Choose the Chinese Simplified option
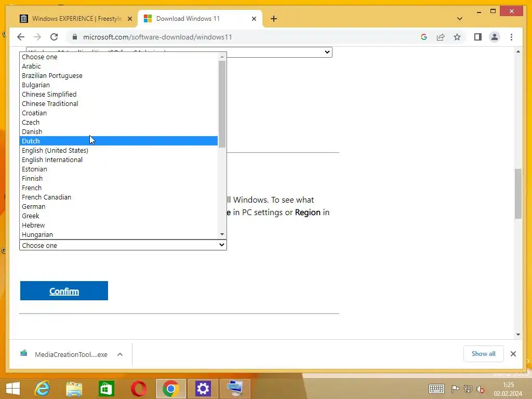This screenshot has height=399, width=532. (x=118, y=94)
